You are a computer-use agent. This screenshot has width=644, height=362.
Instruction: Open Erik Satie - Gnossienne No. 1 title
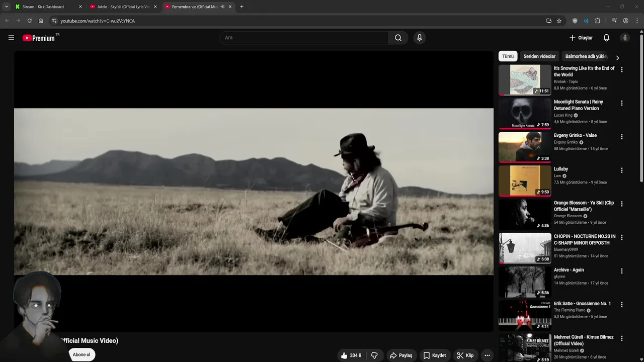[582, 304]
